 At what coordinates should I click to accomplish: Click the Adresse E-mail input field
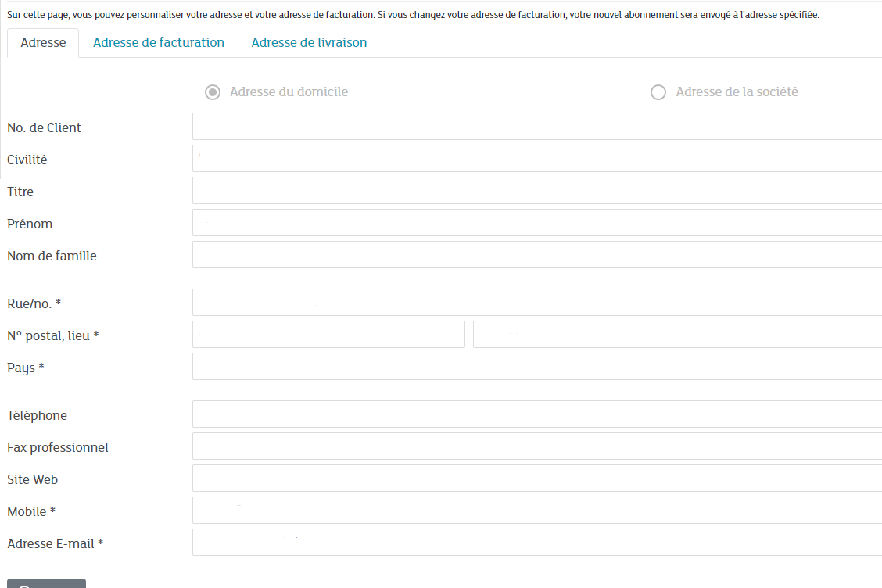click(537, 543)
